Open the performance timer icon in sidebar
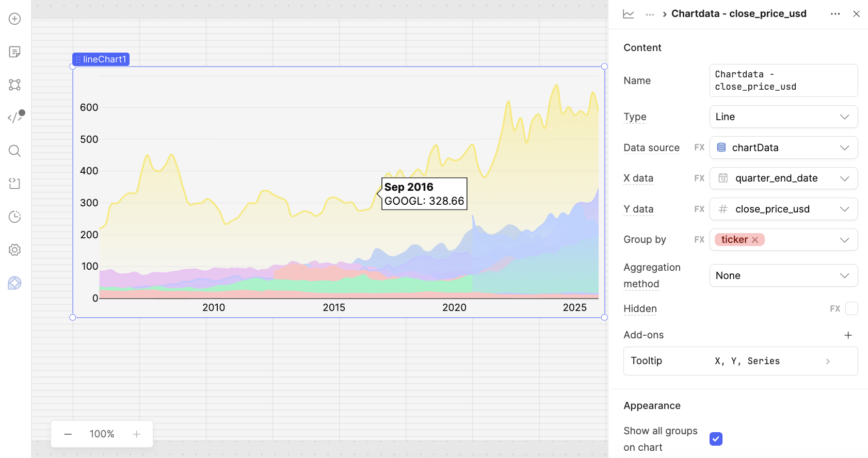The height and width of the screenshot is (458, 868). pyautogui.click(x=14, y=217)
